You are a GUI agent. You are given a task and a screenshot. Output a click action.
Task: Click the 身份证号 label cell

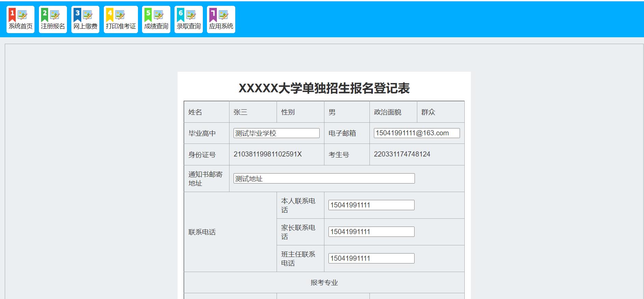[x=207, y=154]
